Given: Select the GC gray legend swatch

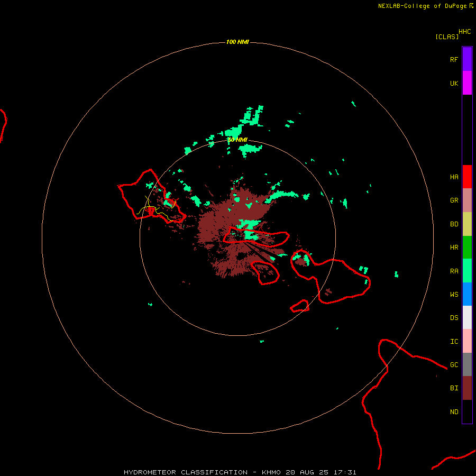Looking at the screenshot, I should click(x=467, y=364).
